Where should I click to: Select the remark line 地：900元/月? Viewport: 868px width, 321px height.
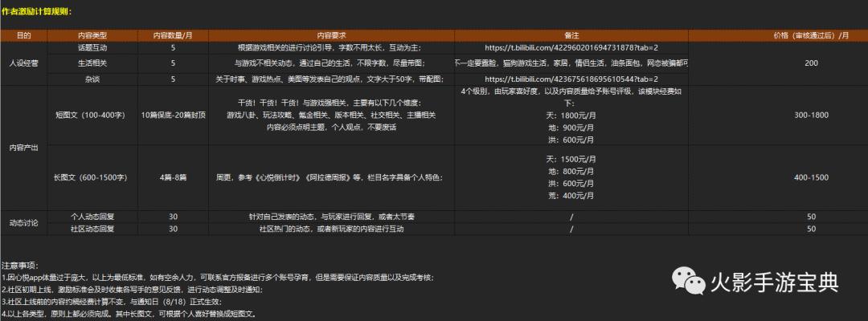click(x=571, y=128)
